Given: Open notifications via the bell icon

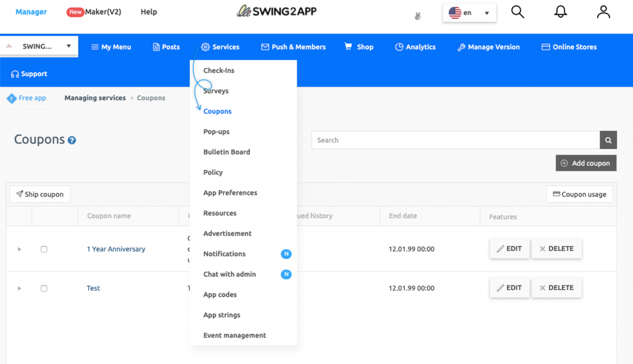Looking at the screenshot, I should pyautogui.click(x=560, y=11).
